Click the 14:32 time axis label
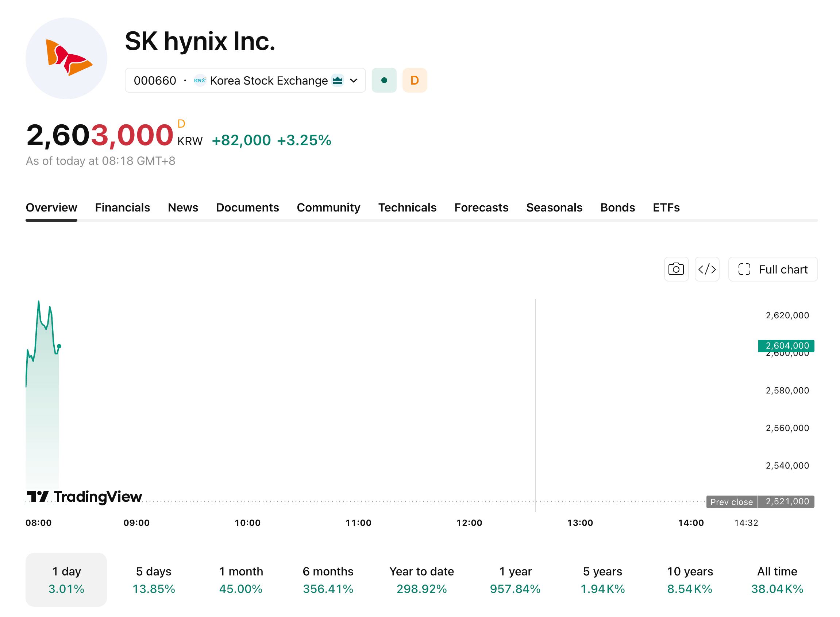 click(746, 523)
